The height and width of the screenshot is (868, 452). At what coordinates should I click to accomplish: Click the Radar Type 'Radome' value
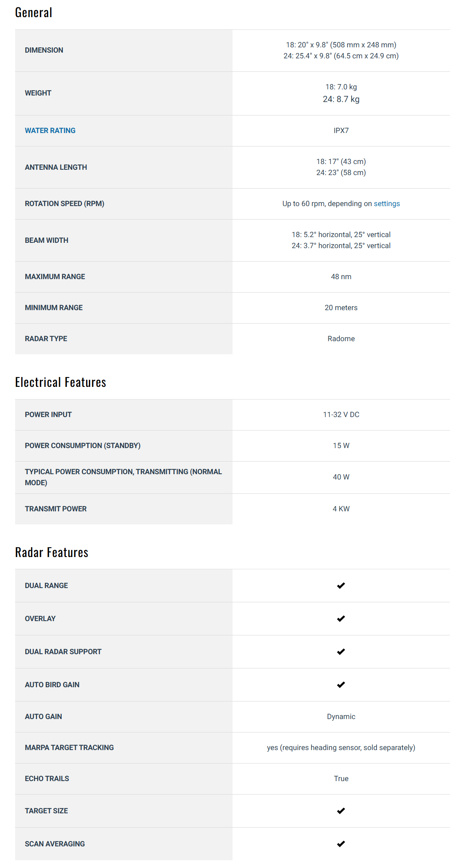[341, 339]
